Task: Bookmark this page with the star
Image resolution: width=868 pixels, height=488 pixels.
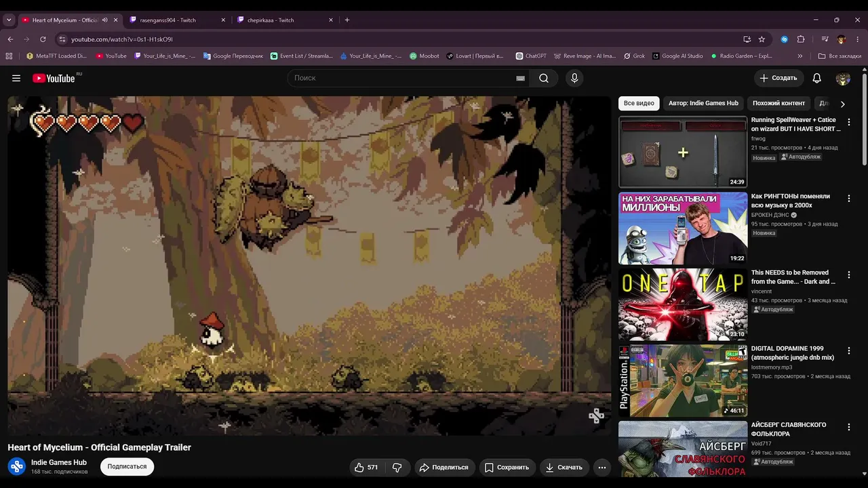Action: 762,39
